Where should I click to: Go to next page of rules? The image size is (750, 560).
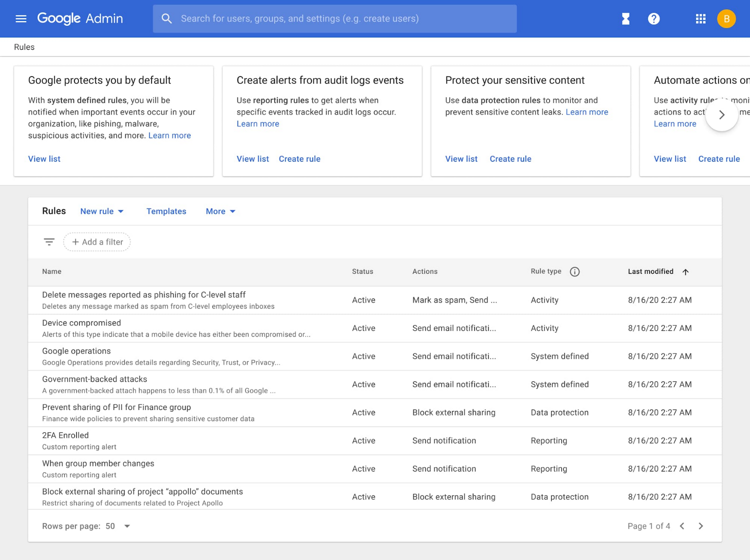pos(700,526)
